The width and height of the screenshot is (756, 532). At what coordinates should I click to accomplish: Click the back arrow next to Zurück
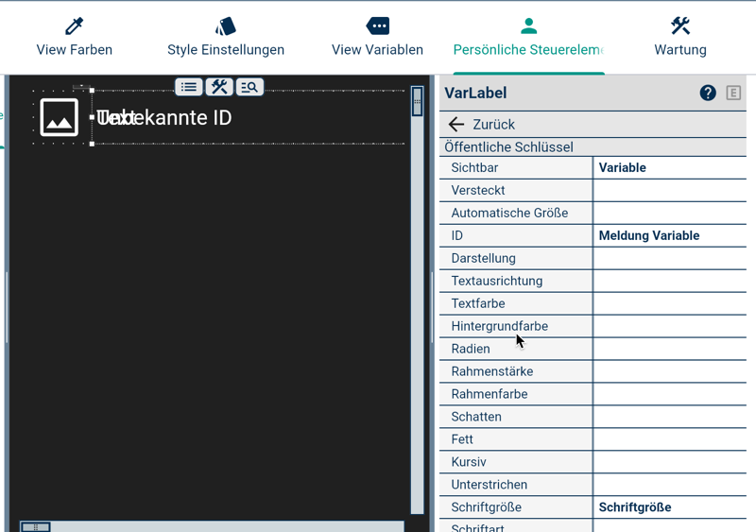click(456, 125)
